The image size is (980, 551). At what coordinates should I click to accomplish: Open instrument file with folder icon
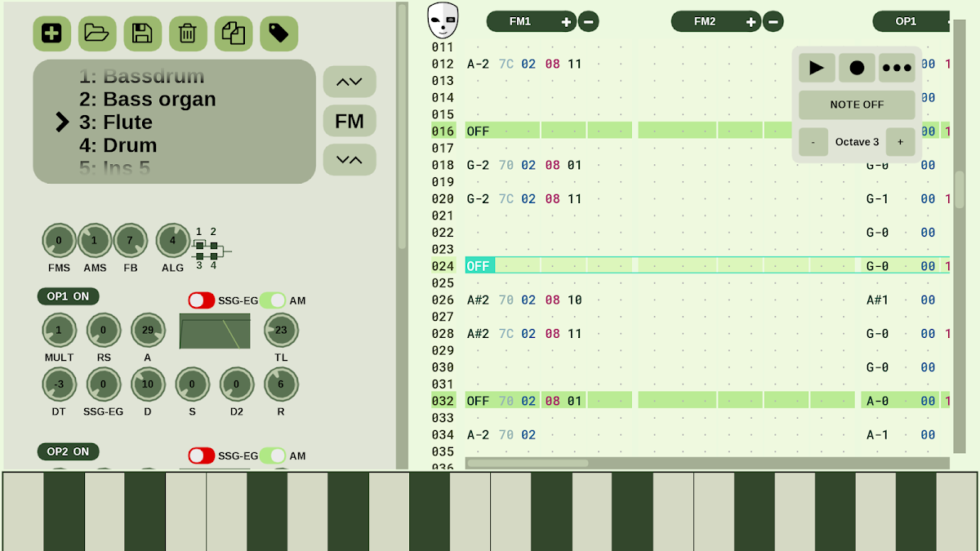click(x=97, y=33)
